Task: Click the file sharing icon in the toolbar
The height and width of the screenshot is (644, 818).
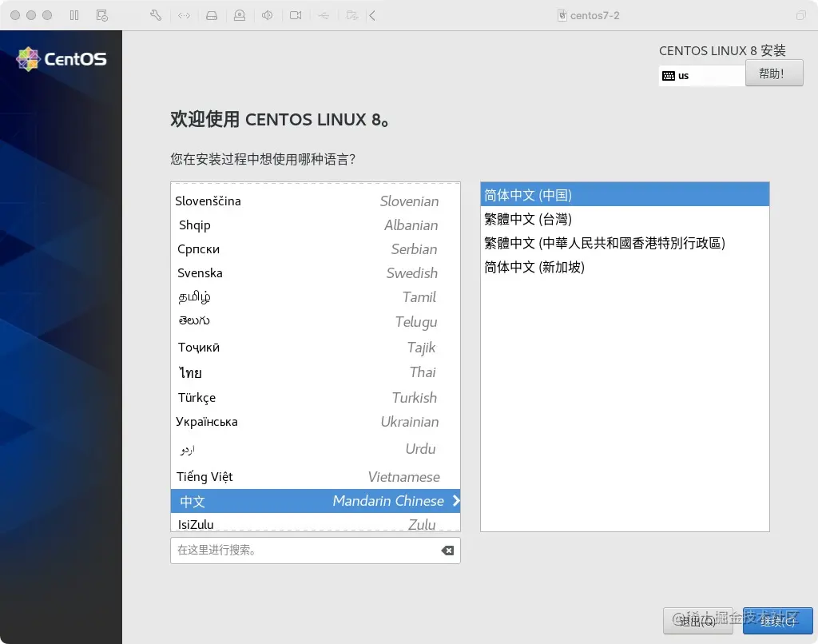Action: pos(351,14)
